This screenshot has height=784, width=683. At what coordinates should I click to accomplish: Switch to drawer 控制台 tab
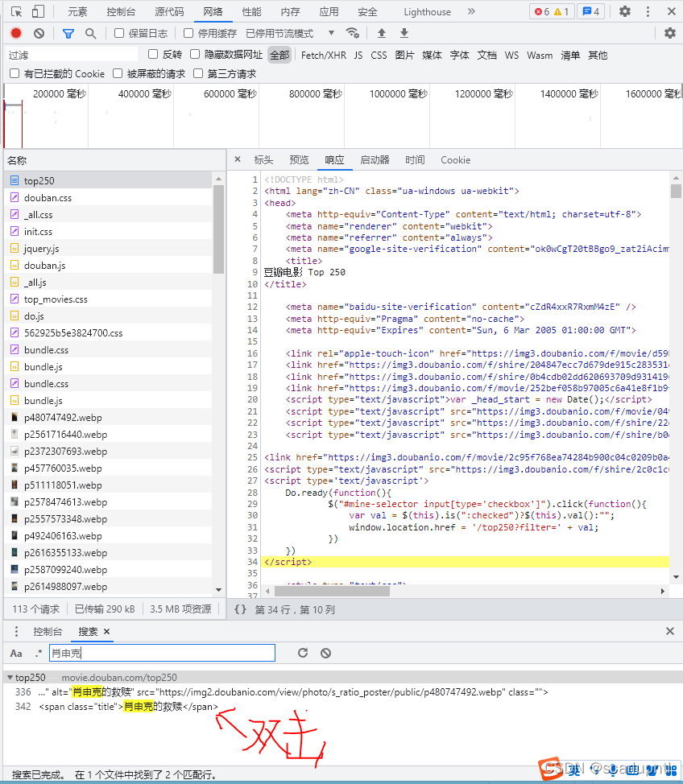[48, 632]
